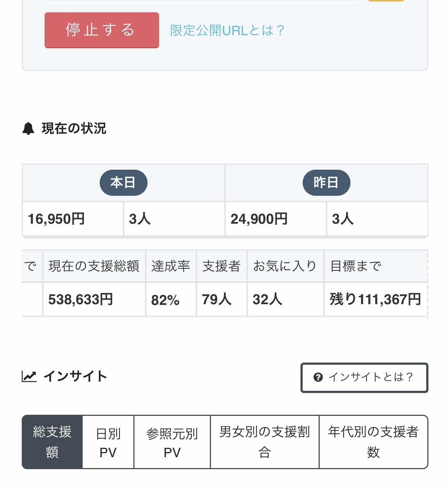Open the 参照元別PV tab
This screenshot has height=488, width=448.
(x=172, y=443)
